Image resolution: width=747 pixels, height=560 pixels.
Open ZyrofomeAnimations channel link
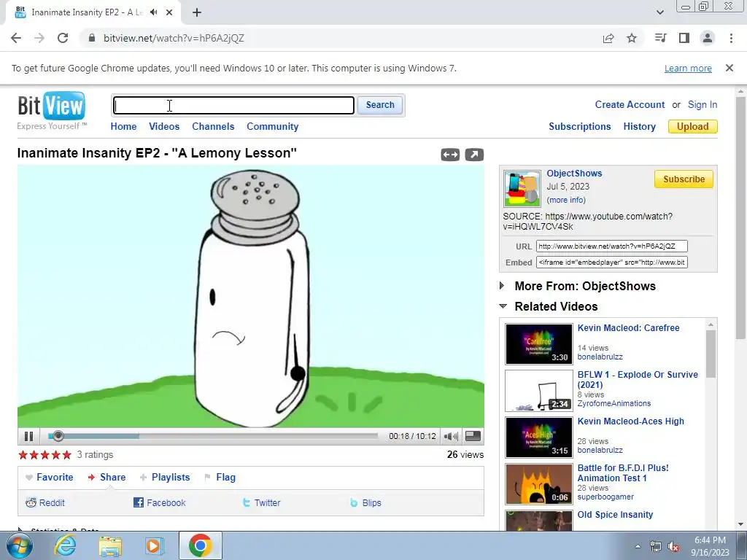click(x=614, y=403)
